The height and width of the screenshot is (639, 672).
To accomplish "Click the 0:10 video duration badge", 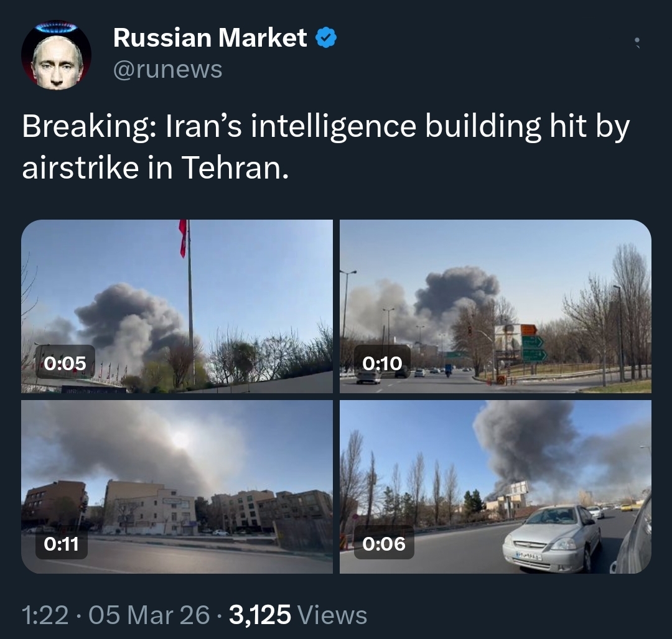I will click(x=383, y=363).
